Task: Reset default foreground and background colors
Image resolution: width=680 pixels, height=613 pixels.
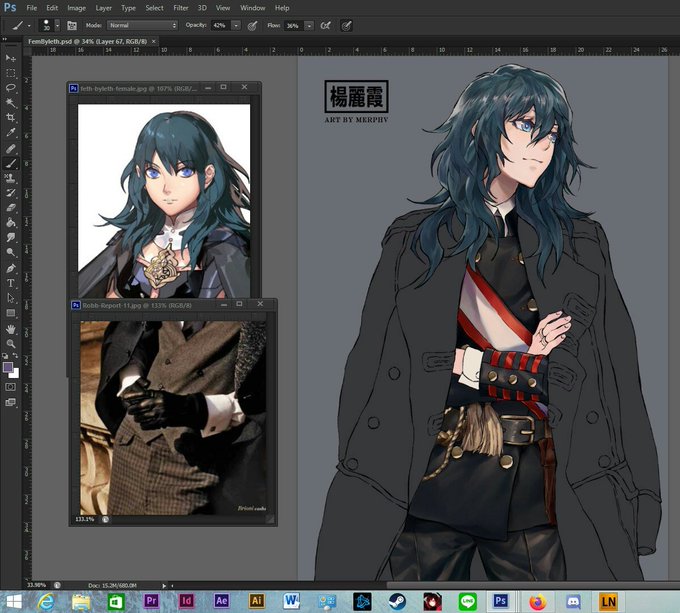Action: click(5, 355)
